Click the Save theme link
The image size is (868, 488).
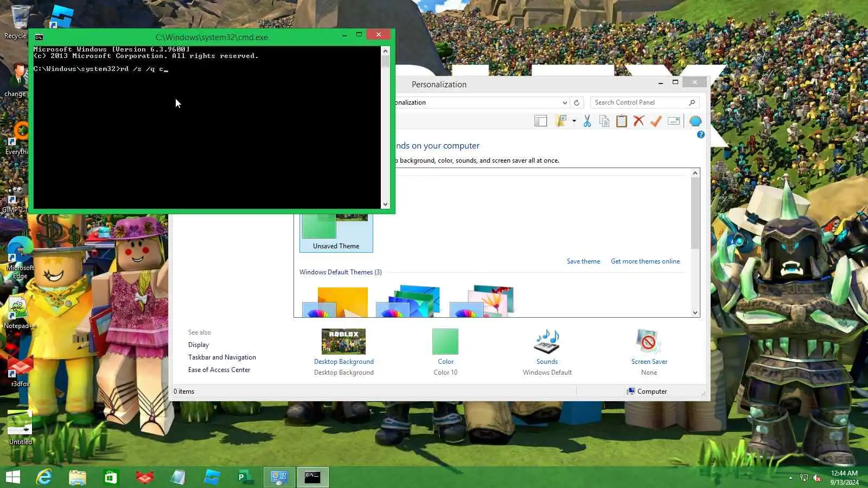pos(583,261)
